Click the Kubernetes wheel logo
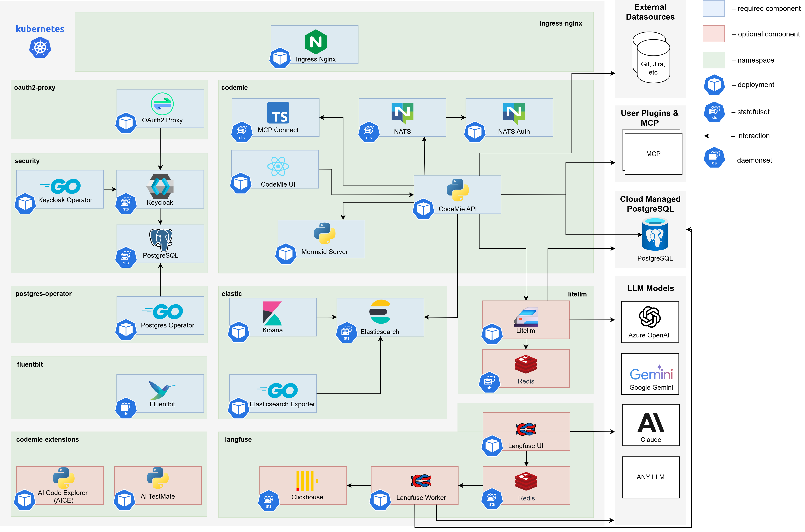This screenshot has height=532, width=805. [40, 47]
